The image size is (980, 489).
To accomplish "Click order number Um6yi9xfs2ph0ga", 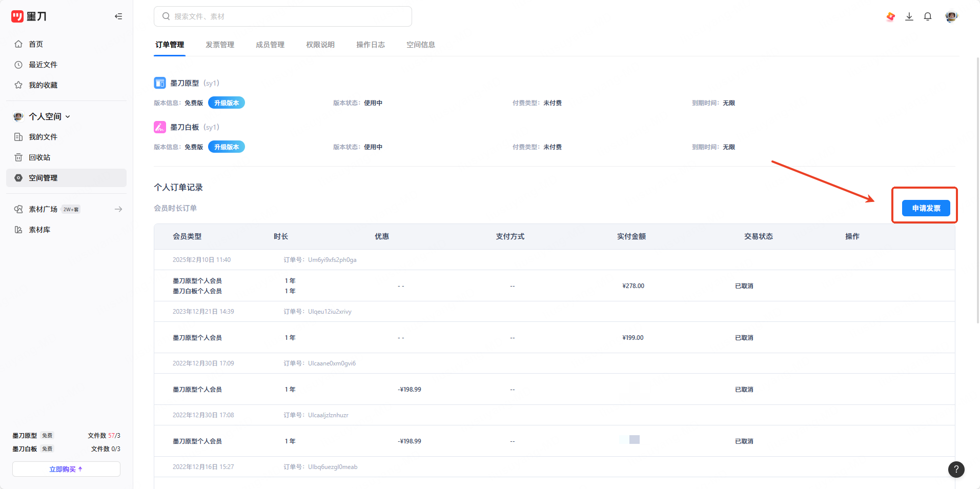I will click(332, 260).
